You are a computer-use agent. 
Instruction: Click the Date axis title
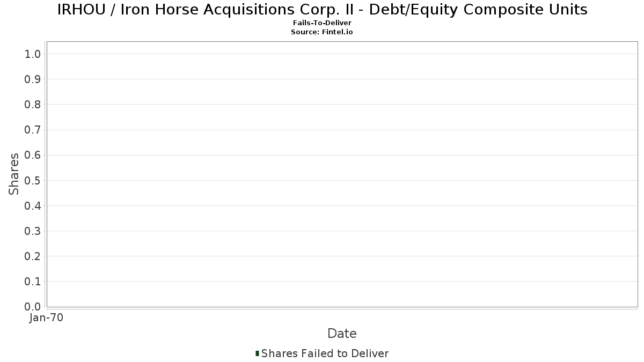point(342,334)
